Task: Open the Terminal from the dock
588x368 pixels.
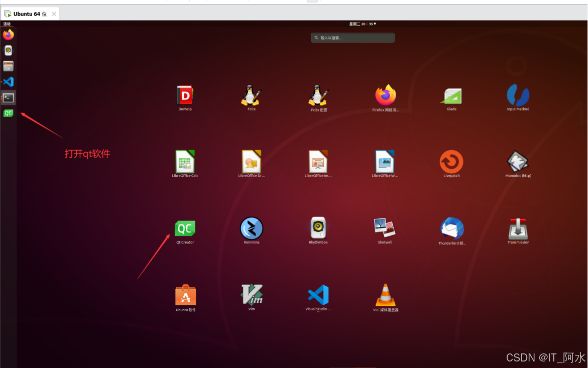Action: (8, 97)
